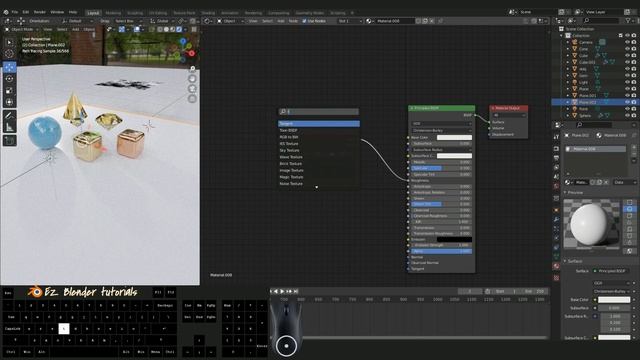This screenshot has width=640, height=360.
Task: Select the Transform tool in viewport toolbar
Action: pyautogui.click(x=9, y=102)
